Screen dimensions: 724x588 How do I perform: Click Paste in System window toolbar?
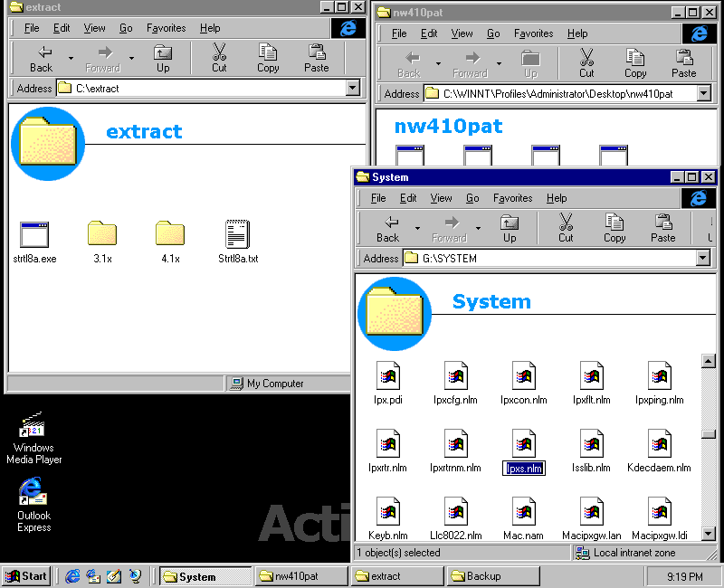point(663,228)
